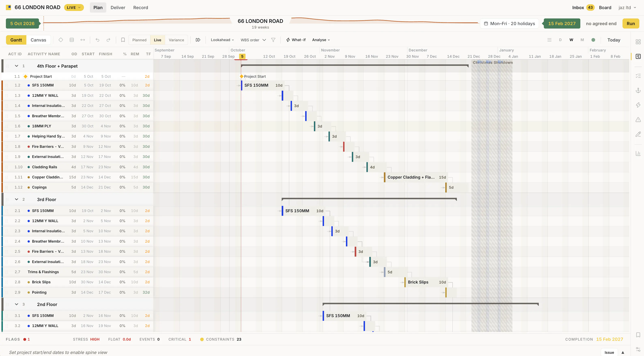Switch the timescale to Month (M)
The height and width of the screenshot is (356, 644).
pos(582,40)
